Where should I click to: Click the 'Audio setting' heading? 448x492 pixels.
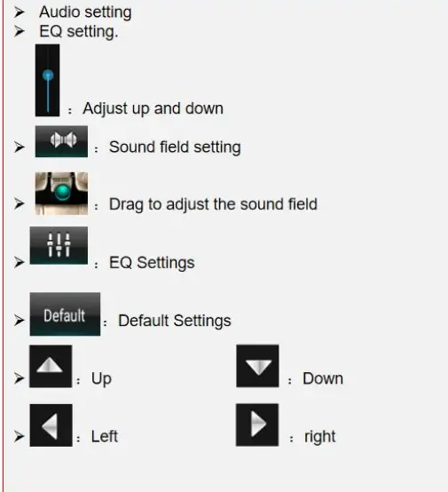click(x=85, y=12)
